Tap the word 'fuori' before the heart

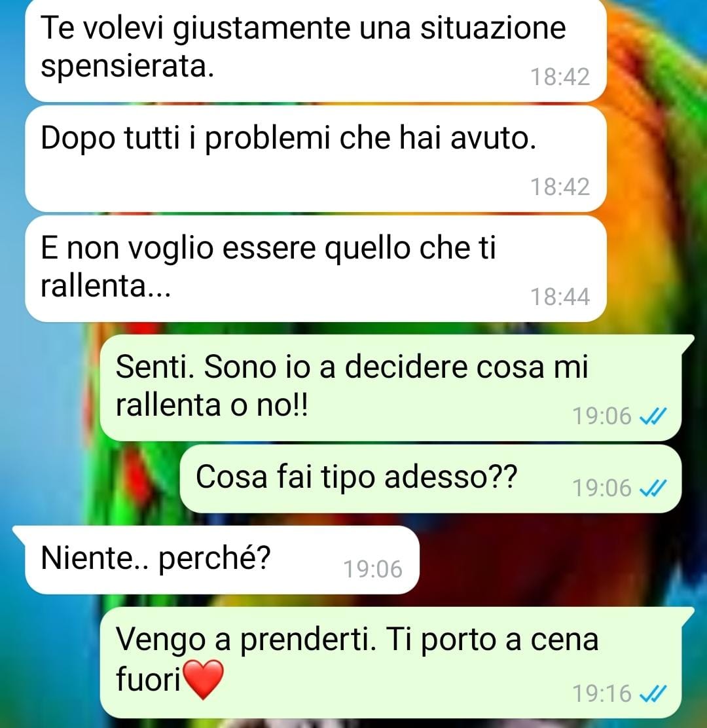[x=148, y=680]
